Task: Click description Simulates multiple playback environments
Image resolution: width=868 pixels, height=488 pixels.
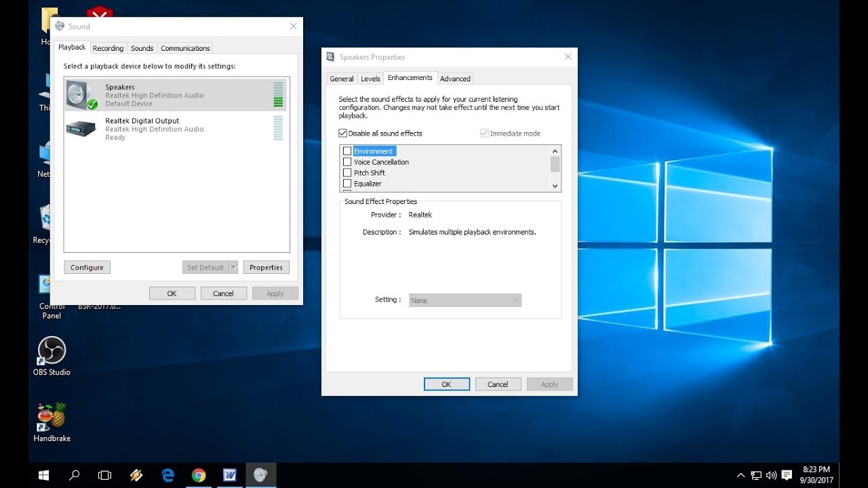Action: click(473, 232)
